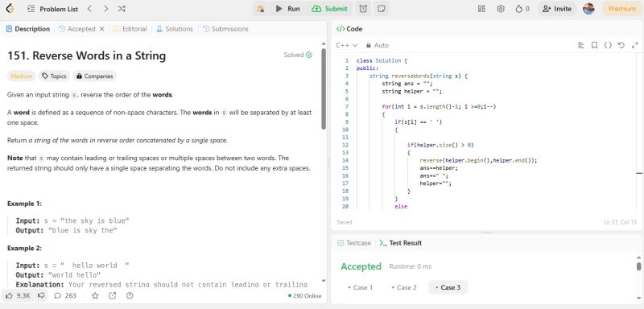Reset code to default icon
The width and height of the screenshot is (644, 309).
pyautogui.click(x=621, y=45)
